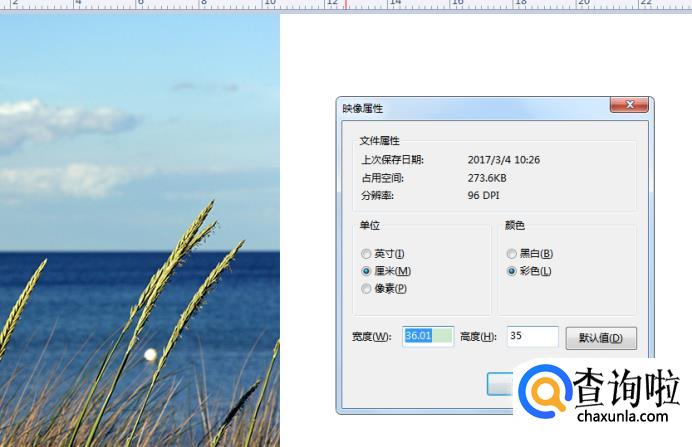Screen dimensions: 692x447
Task: Click the 2017/3/4 10:26 save date text
Action: tap(504, 160)
